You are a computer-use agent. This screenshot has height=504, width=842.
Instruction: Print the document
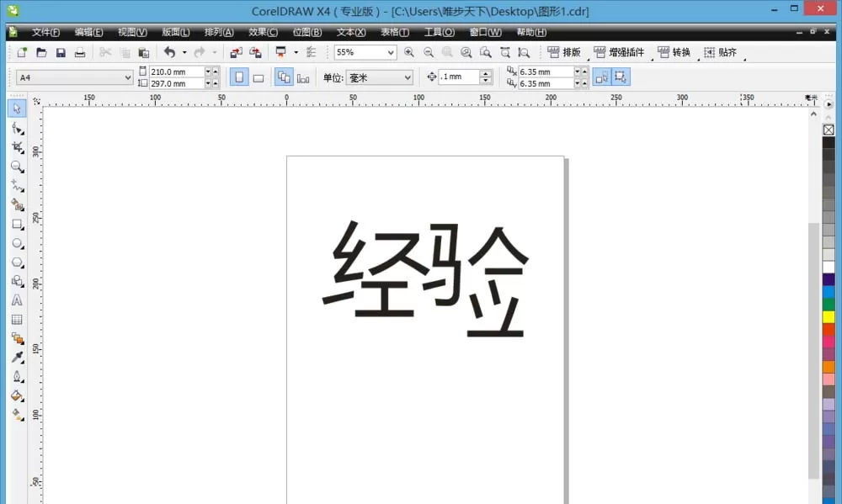pyautogui.click(x=80, y=52)
